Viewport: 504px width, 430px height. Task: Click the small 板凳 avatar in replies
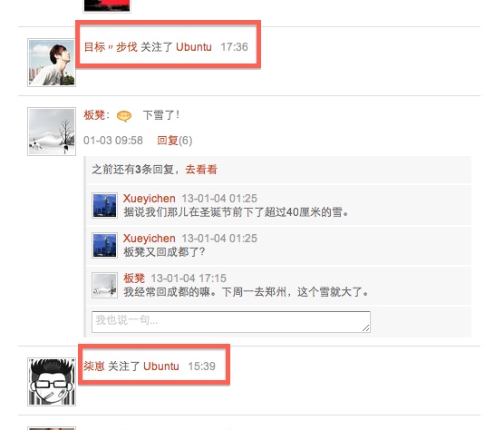[x=104, y=285]
